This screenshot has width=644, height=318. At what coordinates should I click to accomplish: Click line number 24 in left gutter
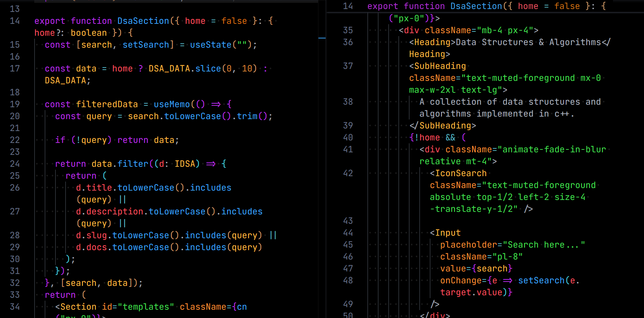[x=15, y=164]
